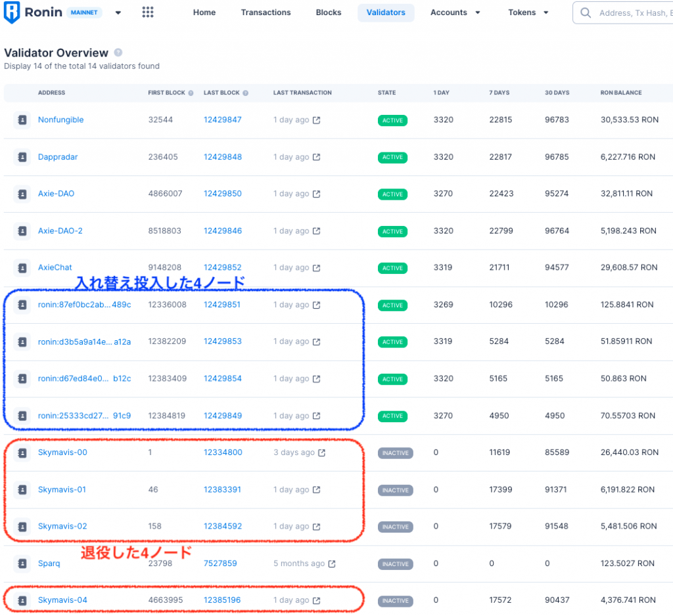Click the address book icon beside AxieChat

click(x=22, y=268)
